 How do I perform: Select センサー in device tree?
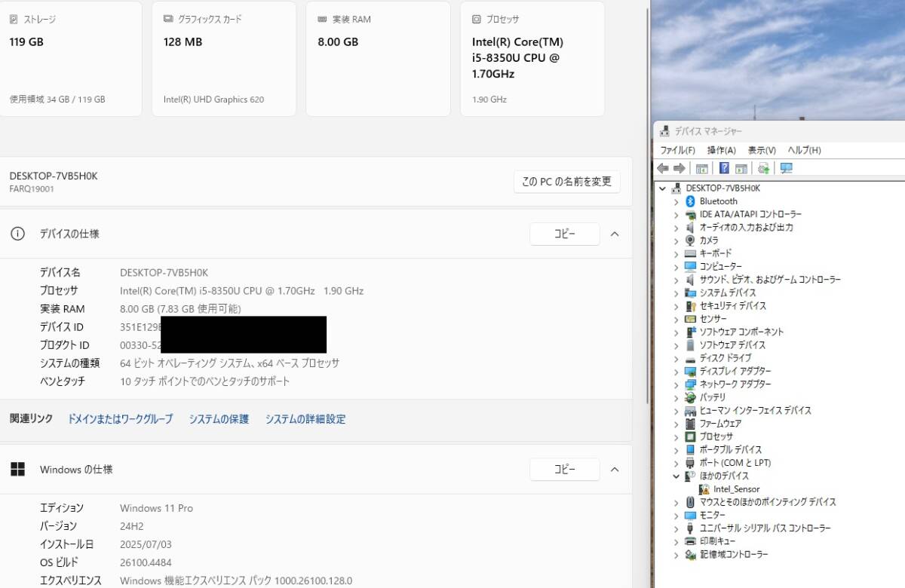(x=713, y=319)
